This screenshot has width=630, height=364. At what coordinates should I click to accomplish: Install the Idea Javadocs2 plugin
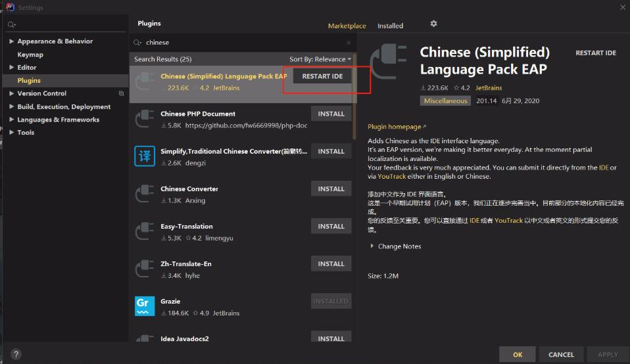(x=331, y=337)
